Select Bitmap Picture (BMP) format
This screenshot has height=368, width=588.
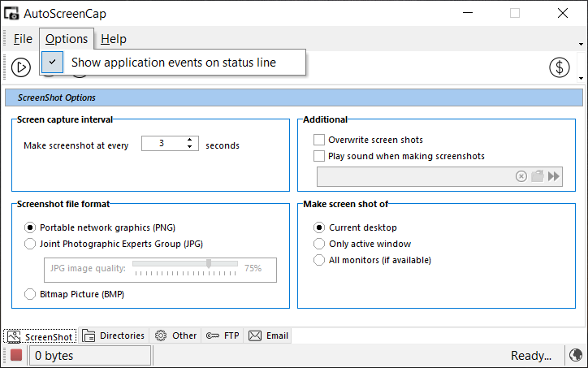(x=30, y=294)
